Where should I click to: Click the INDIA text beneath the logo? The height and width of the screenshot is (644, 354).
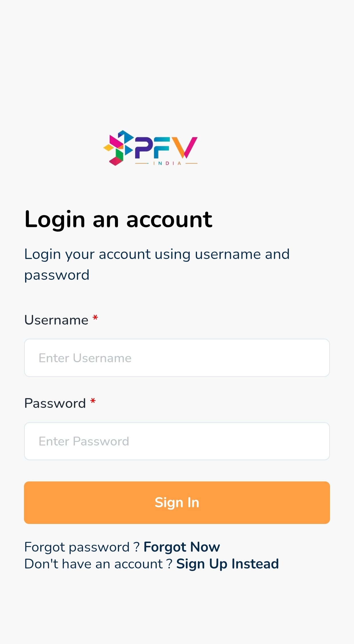pos(167,163)
